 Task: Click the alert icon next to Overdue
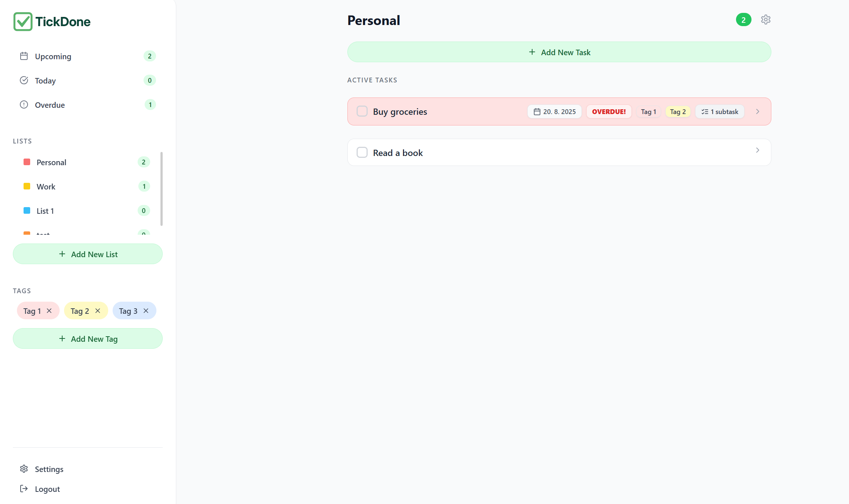pyautogui.click(x=24, y=104)
